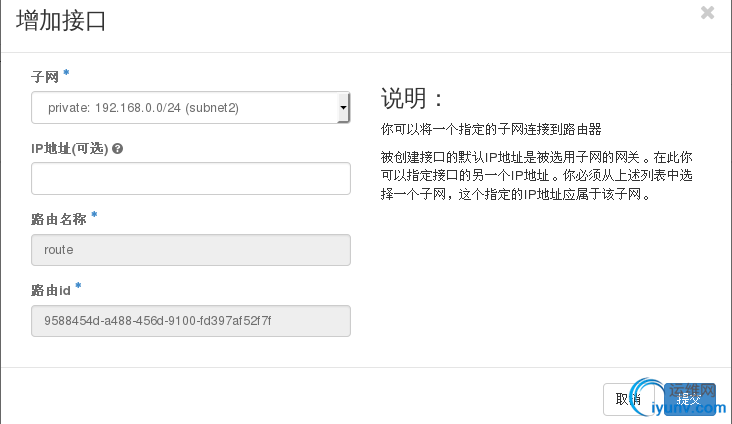This screenshot has width=732, height=424.
Task: Click the arrow on the subnet select box
Action: [x=343, y=106]
